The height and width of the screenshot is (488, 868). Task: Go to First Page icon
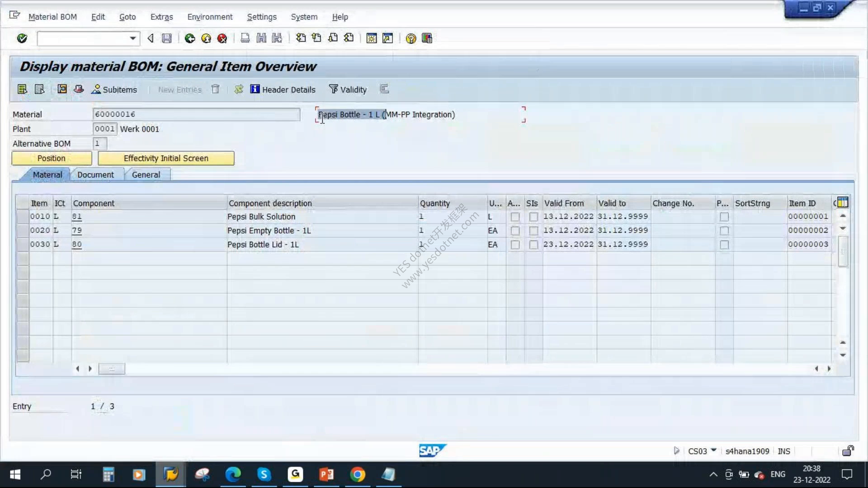[x=301, y=38]
